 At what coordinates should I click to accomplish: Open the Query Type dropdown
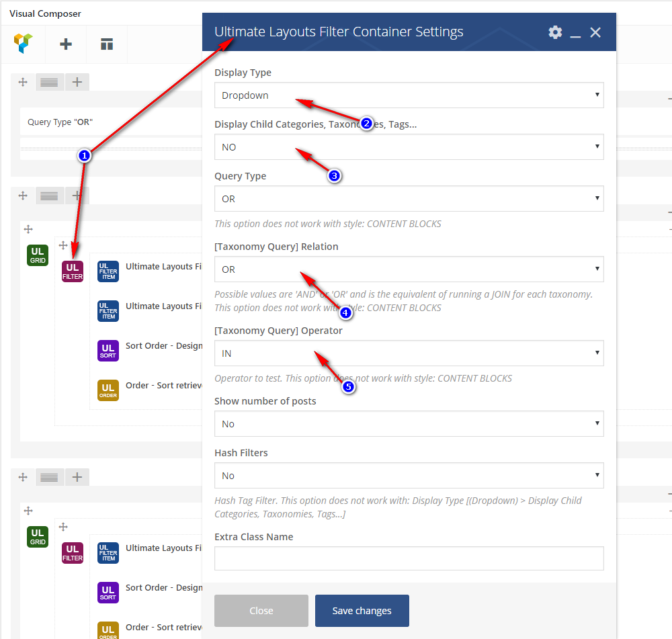pyautogui.click(x=409, y=199)
